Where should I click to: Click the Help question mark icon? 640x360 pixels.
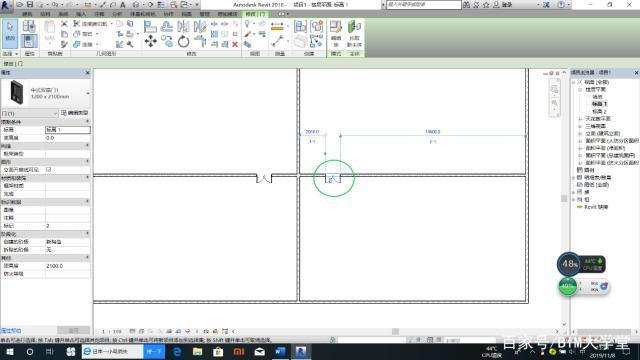pos(561,4)
